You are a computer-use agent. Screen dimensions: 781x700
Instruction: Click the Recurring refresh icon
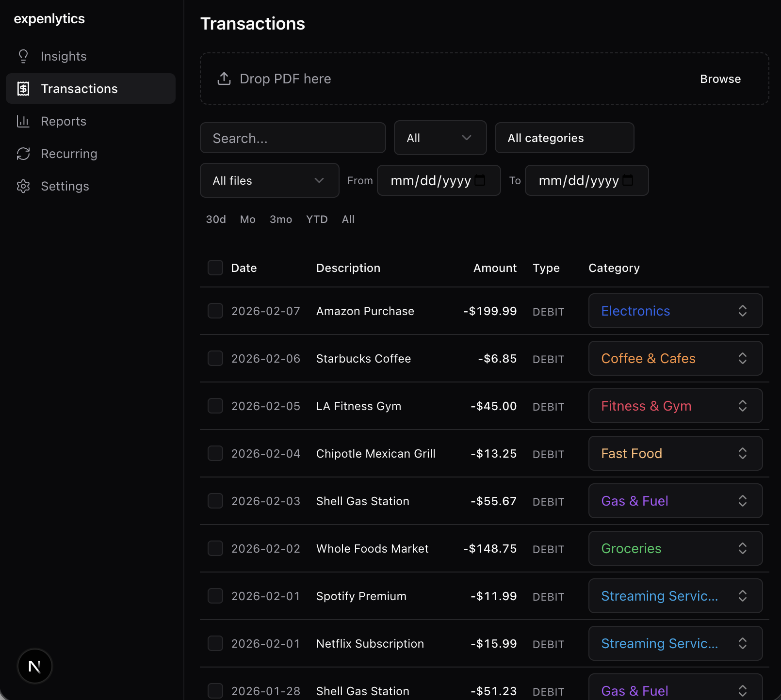coord(23,154)
